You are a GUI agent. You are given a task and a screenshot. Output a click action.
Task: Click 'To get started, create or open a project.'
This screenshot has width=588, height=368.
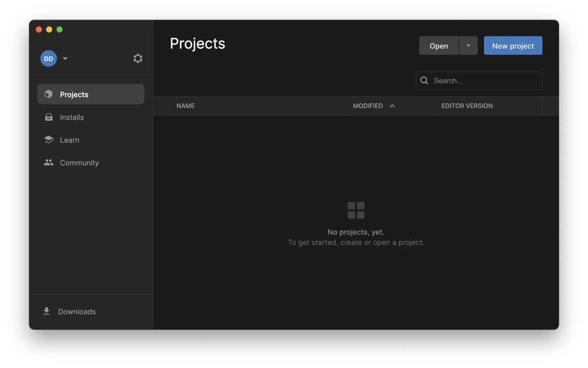pyautogui.click(x=356, y=242)
